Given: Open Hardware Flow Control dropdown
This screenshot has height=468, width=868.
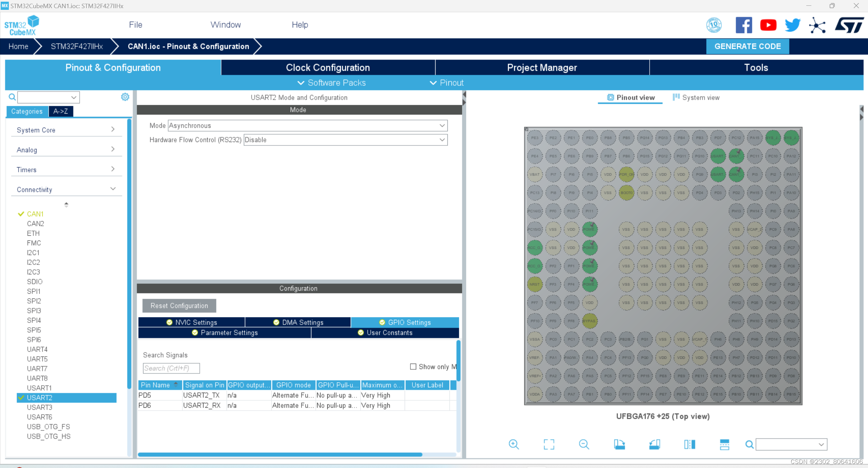Looking at the screenshot, I should click(345, 140).
